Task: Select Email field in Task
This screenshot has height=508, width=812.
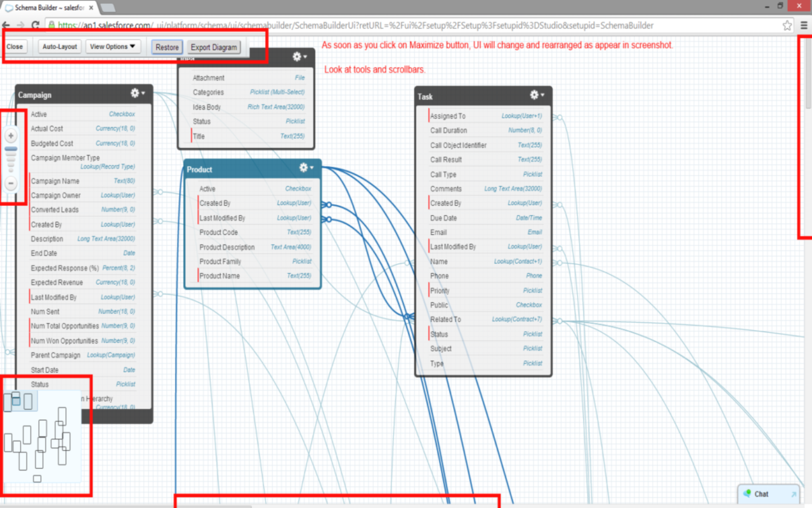Action: 486,232
